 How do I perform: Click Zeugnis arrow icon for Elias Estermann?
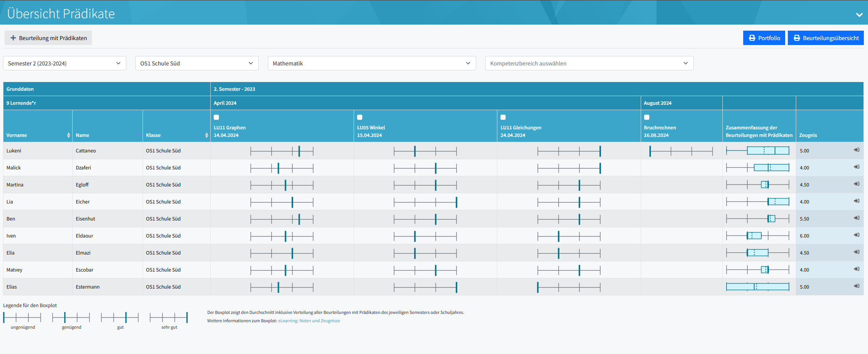click(x=856, y=286)
